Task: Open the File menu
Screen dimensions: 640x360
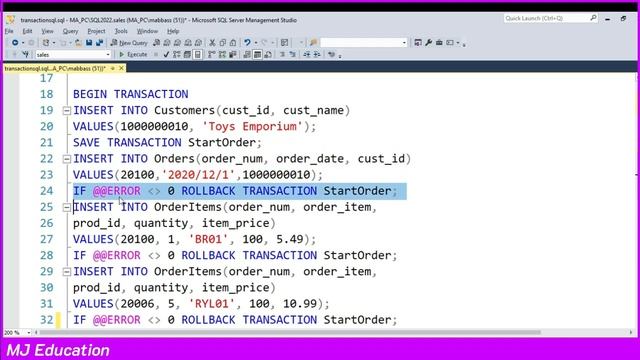Action: (9, 31)
